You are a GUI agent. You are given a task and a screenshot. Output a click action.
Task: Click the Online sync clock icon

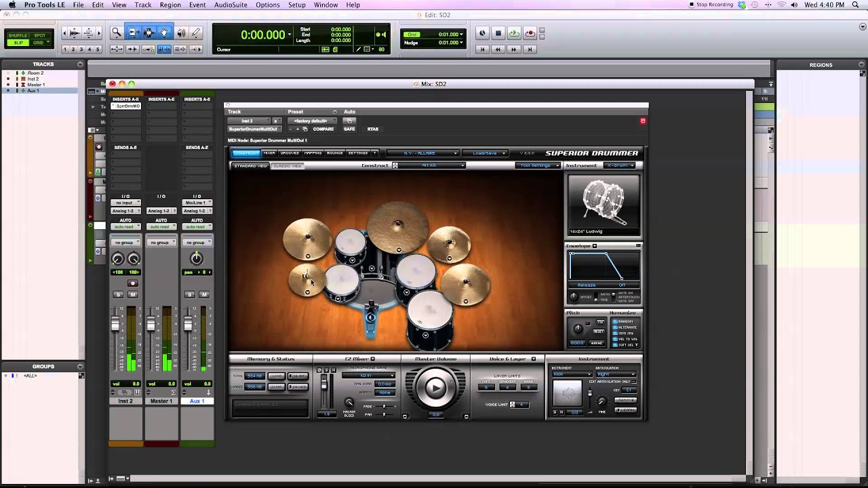click(482, 33)
